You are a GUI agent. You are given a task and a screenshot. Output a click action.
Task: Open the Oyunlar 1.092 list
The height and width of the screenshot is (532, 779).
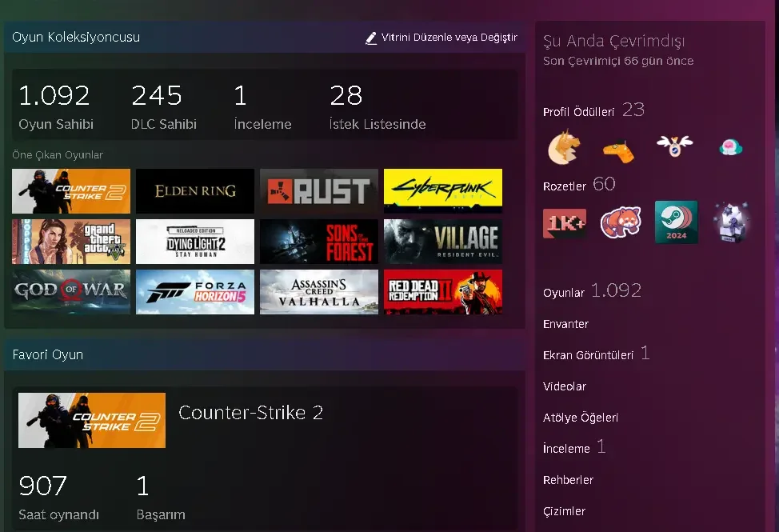point(563,293)
